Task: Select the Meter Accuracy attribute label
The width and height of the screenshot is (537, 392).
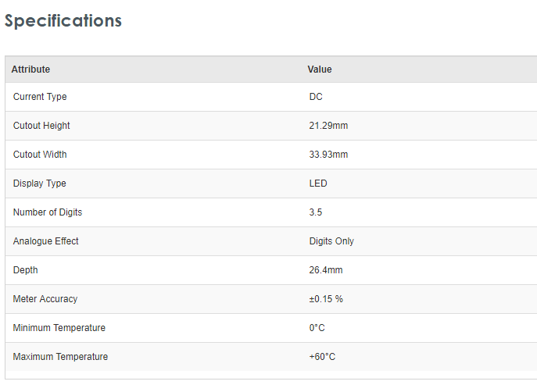Action: [x=45, y=299]
